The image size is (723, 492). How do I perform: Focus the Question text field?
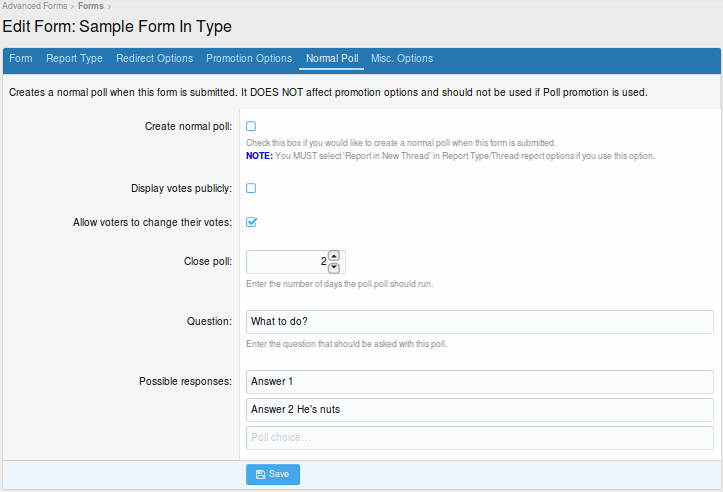[x=479, y=322]
